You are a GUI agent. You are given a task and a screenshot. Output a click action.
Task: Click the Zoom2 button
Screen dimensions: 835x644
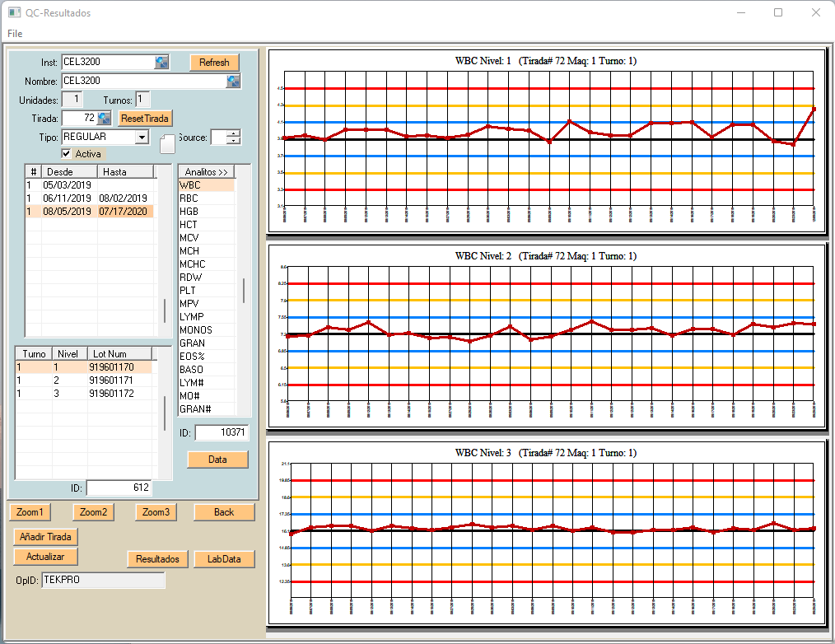93,512
